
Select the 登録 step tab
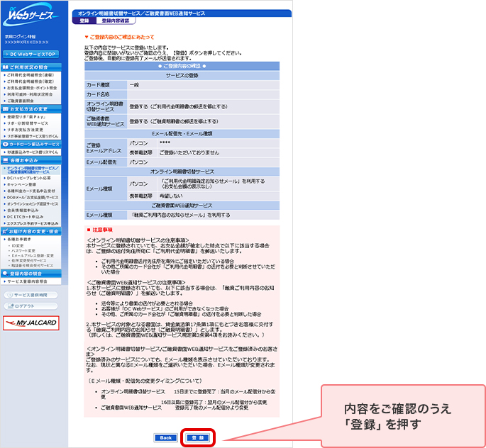point(84,21)
